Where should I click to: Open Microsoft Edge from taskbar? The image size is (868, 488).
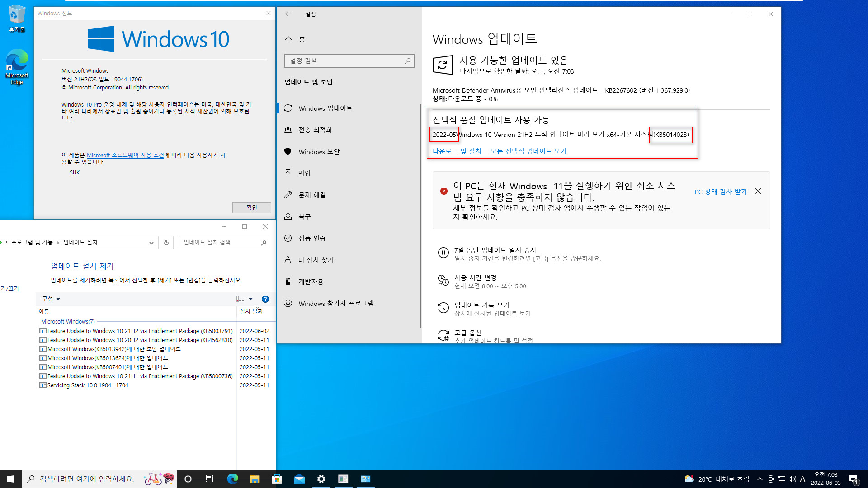(x=232, y=479)
